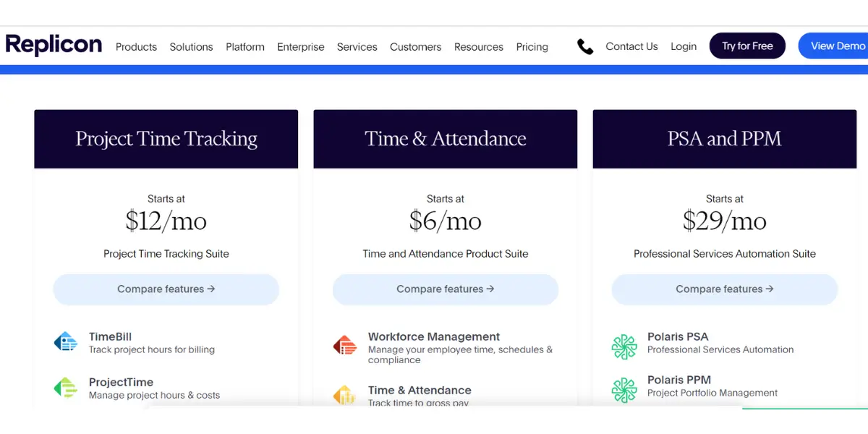Expand the Services navigation menu
The width and height of the screenshot is (868, 434).
pyautogui.click(x=357, y=47)
